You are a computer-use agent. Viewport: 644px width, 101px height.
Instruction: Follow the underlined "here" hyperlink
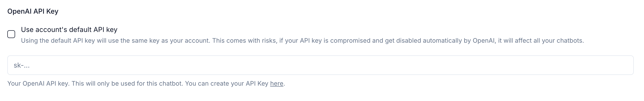point(276,83)
